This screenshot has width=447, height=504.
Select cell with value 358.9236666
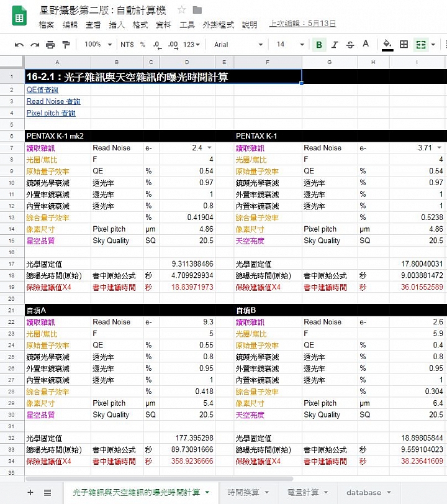[187, 461]
